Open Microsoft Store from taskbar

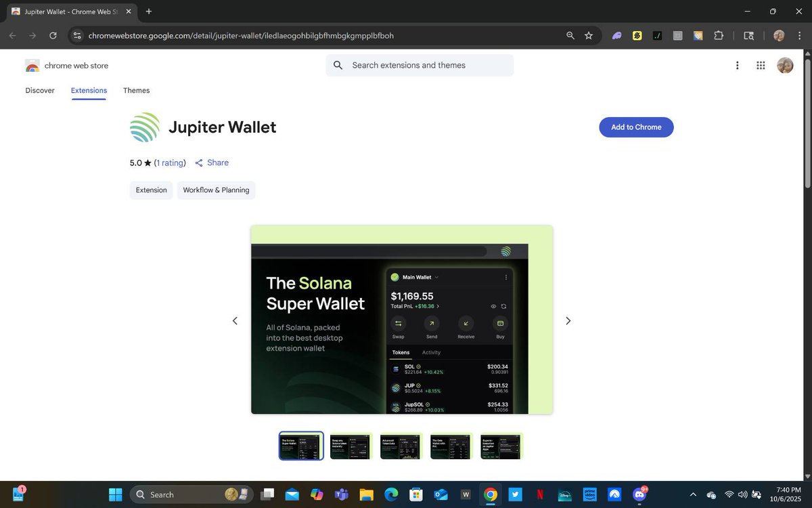(416, 494)
